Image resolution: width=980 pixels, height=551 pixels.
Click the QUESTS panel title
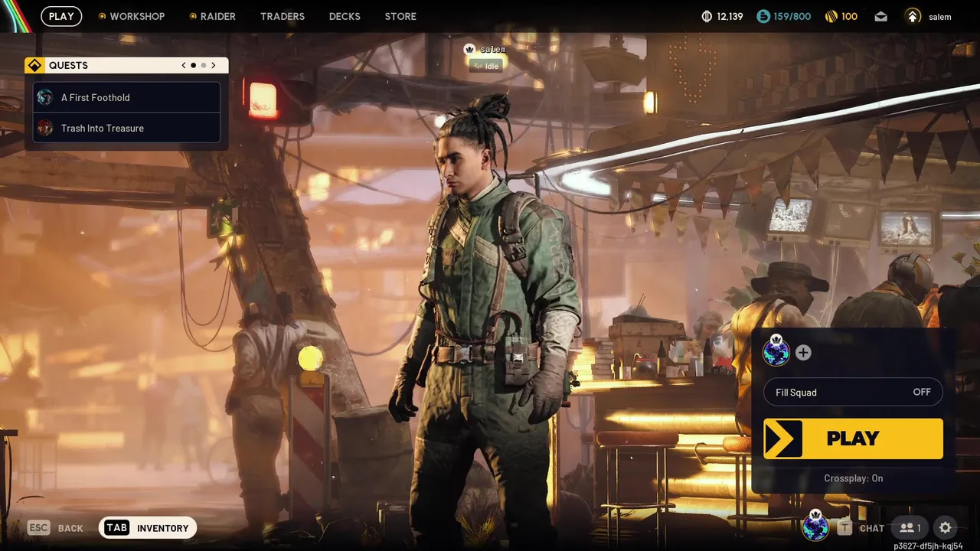pyautogui.click(x=68, y=66)
